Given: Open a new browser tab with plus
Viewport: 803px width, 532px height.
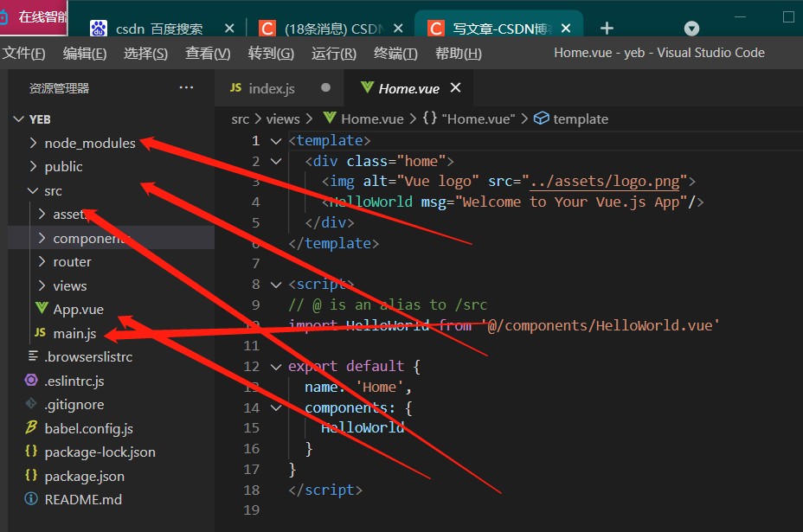Looking at the screenshot, I should [x=607, y=29].
